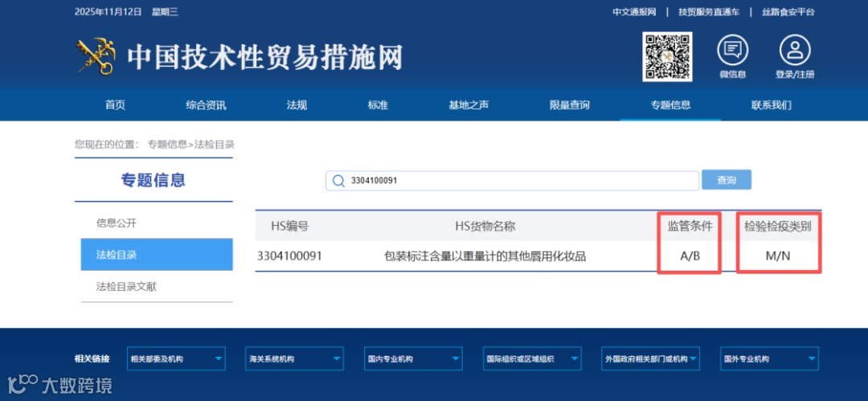This screenshot has height=401, width=868.
Task: Go to the 法规 nav tab
Action: (297, 104)
